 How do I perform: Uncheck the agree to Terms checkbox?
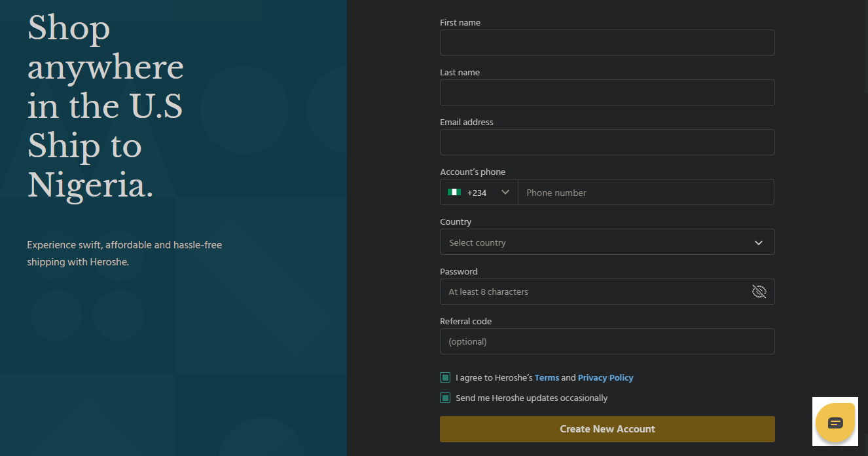point(445,377)
